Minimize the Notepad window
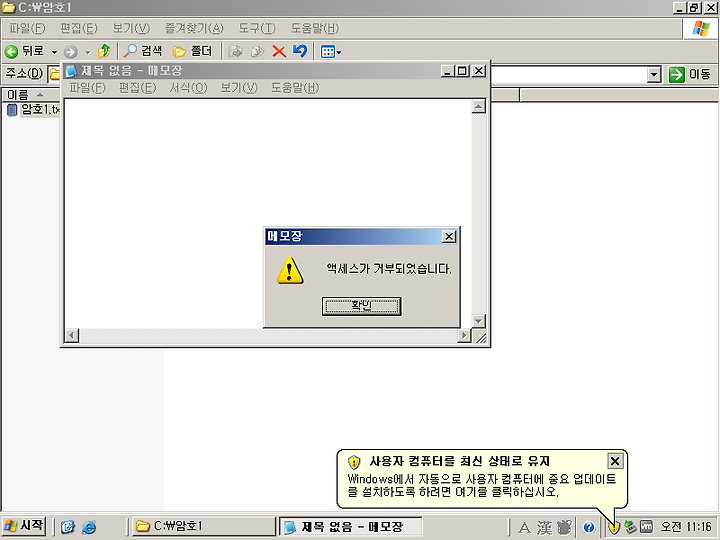The height and width of the screenshot is (540, 720). coord(448,71)
